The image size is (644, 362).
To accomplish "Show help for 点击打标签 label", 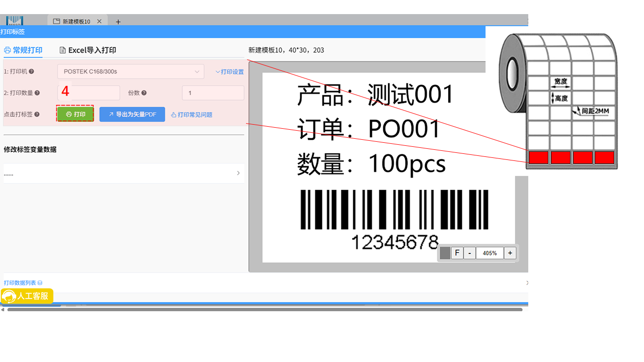I will (37, 115).
